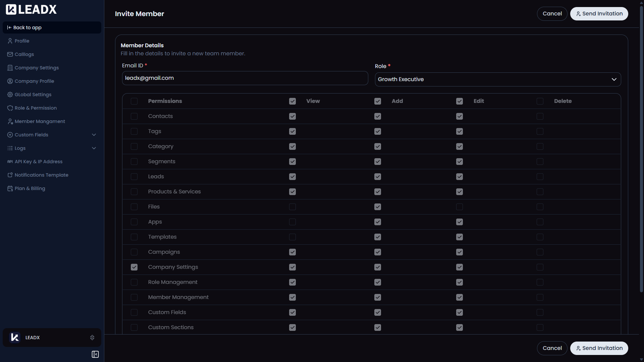644x362 pixels.
Task: Uncheck View permission for Contacts
Action: point(292,116)
